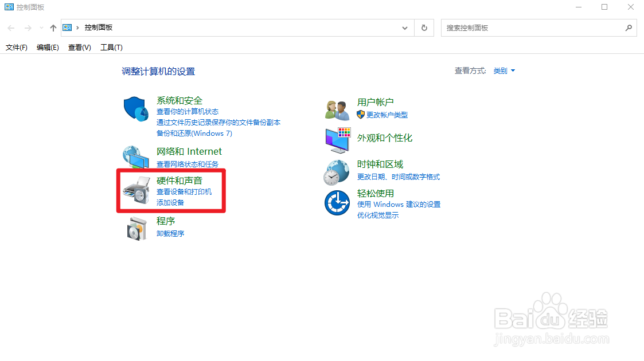Click the search magnifier icon

click(x=629, y=28)
